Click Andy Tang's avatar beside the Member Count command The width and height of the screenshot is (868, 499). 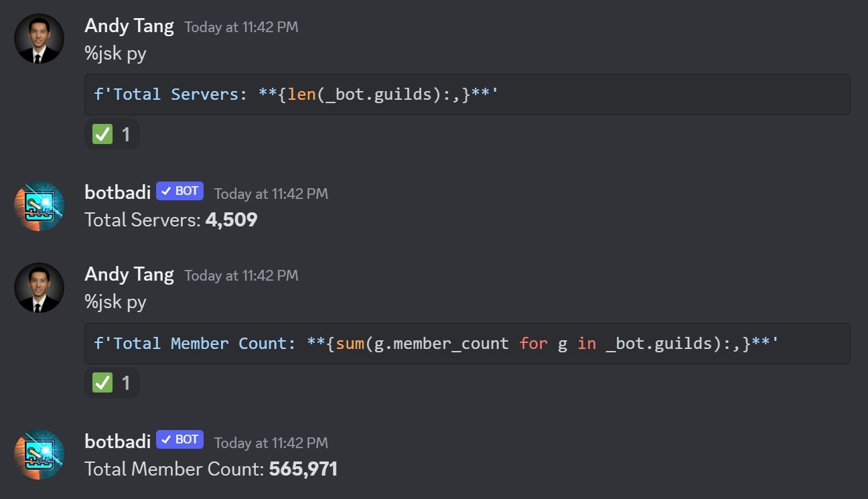[x=39, y=288]
